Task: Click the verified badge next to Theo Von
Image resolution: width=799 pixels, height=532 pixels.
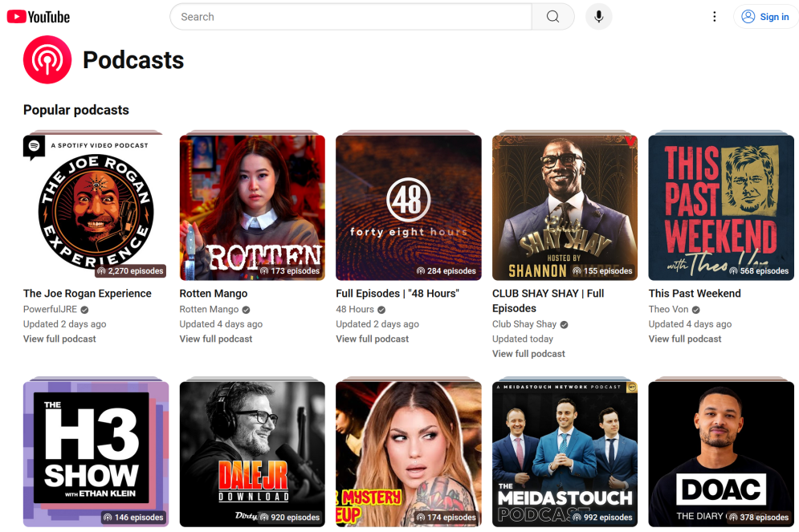Action: tap(695, 310)
